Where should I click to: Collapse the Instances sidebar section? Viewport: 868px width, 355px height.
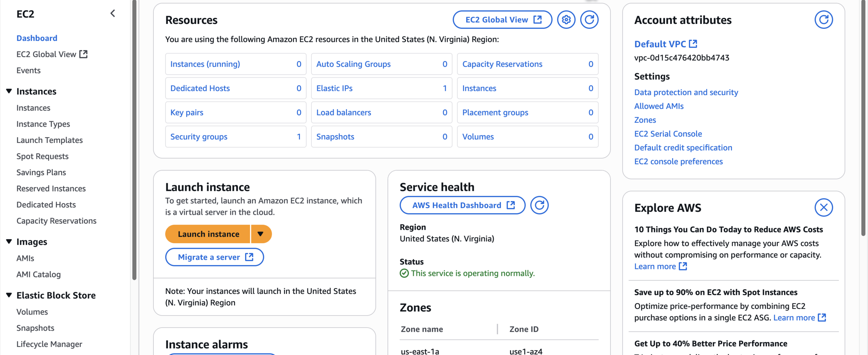click(9, 91)
